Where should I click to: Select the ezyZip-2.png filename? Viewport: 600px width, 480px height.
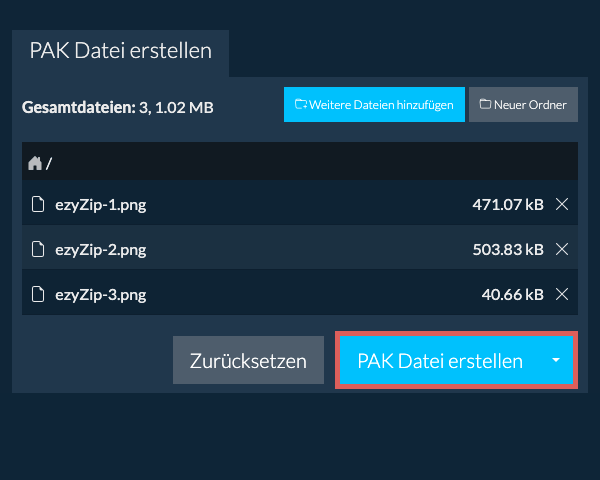(101, 250)
